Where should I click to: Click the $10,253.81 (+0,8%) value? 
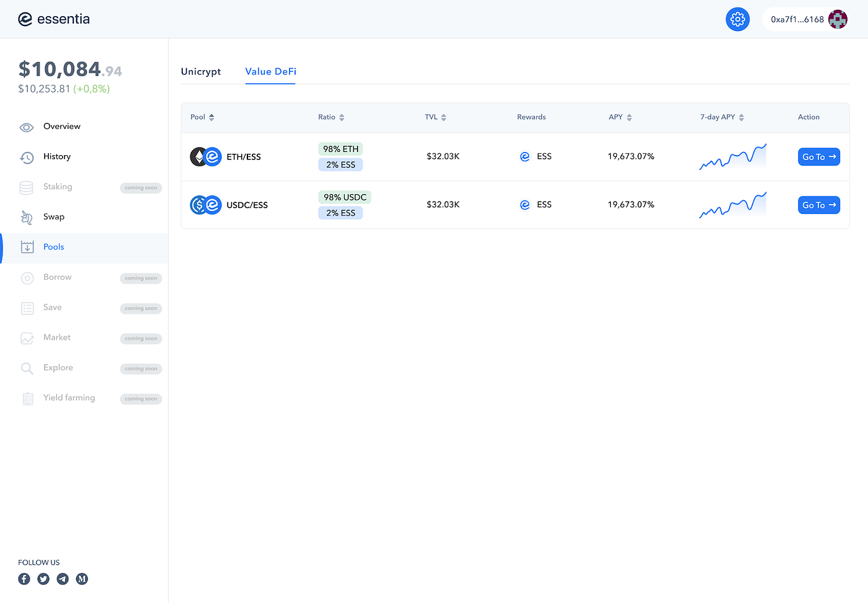coord(64,89)
